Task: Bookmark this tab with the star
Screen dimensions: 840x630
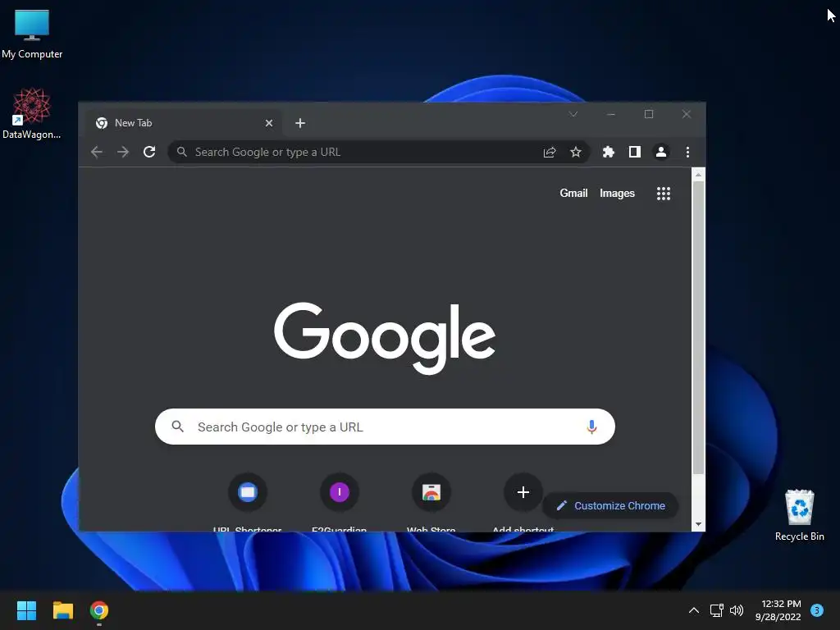Action: click(x=575, y=152)
